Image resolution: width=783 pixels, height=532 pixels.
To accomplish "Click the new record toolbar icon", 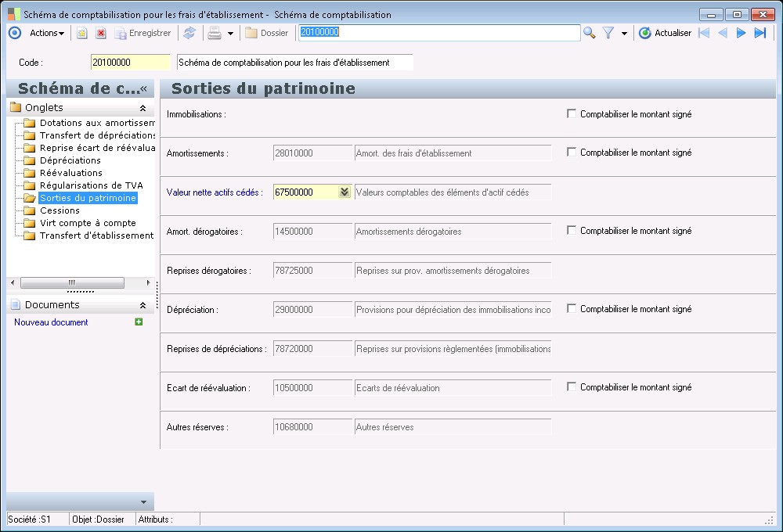I will point(81,33).
